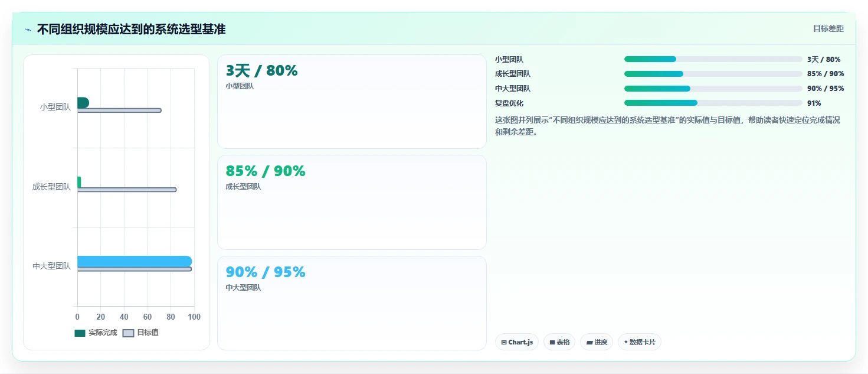
Task: Click the x-axis tick labeled 60
Action: (148, 317)
